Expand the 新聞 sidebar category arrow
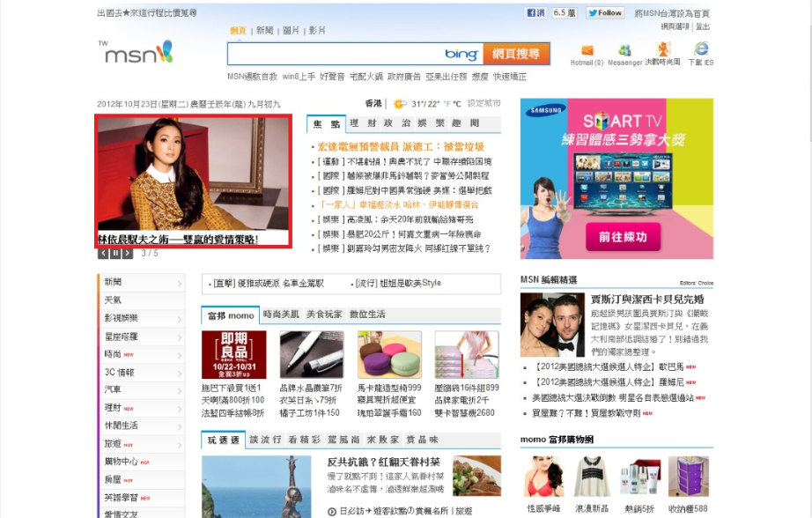Image resolution: width=812 pixels, height=518 pixels. (180, 284)
